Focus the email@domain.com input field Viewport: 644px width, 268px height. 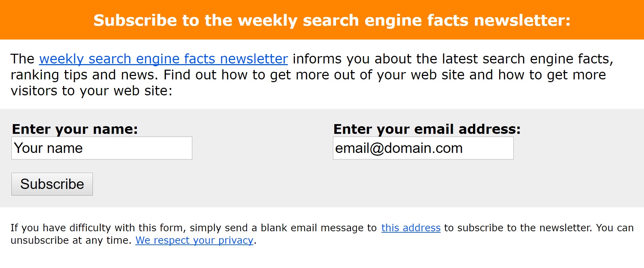point(423,148)
